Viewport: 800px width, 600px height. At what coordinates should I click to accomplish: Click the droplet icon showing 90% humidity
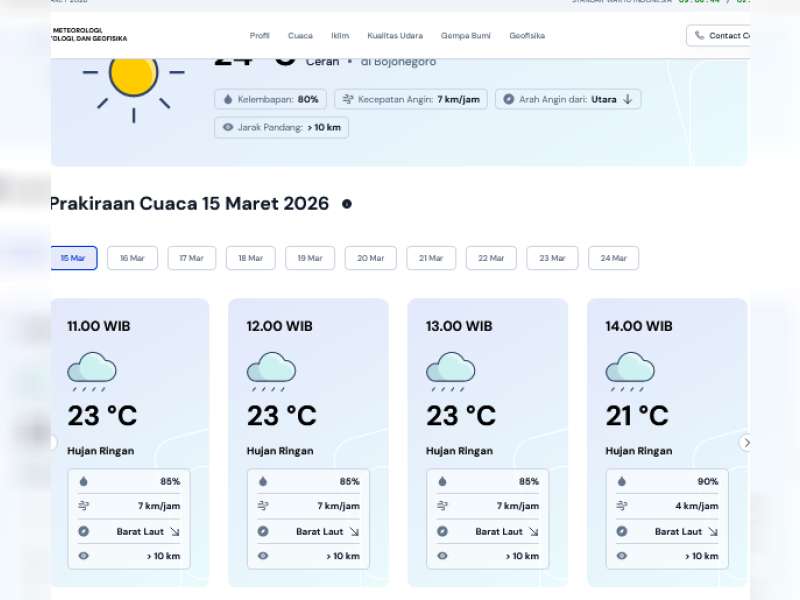pos(621,481)
